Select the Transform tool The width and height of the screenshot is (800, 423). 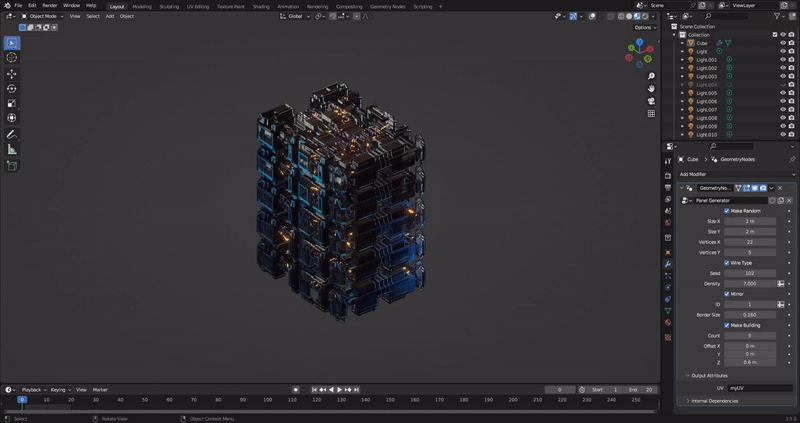tap(12, 118)
